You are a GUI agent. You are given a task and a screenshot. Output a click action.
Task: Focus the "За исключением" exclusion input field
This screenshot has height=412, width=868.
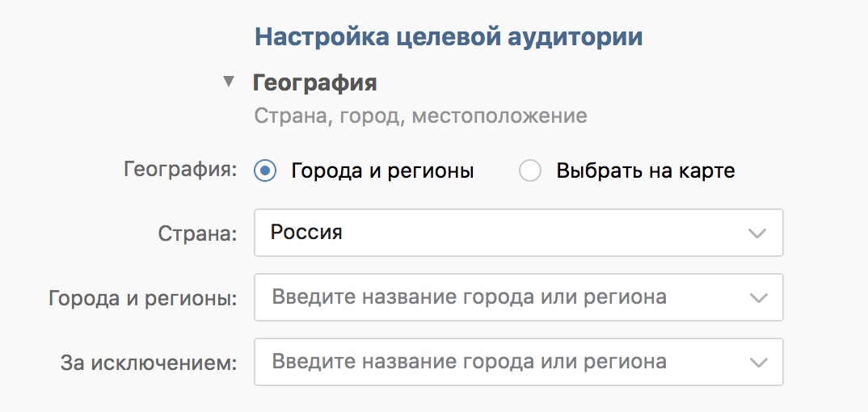(501, 362)
